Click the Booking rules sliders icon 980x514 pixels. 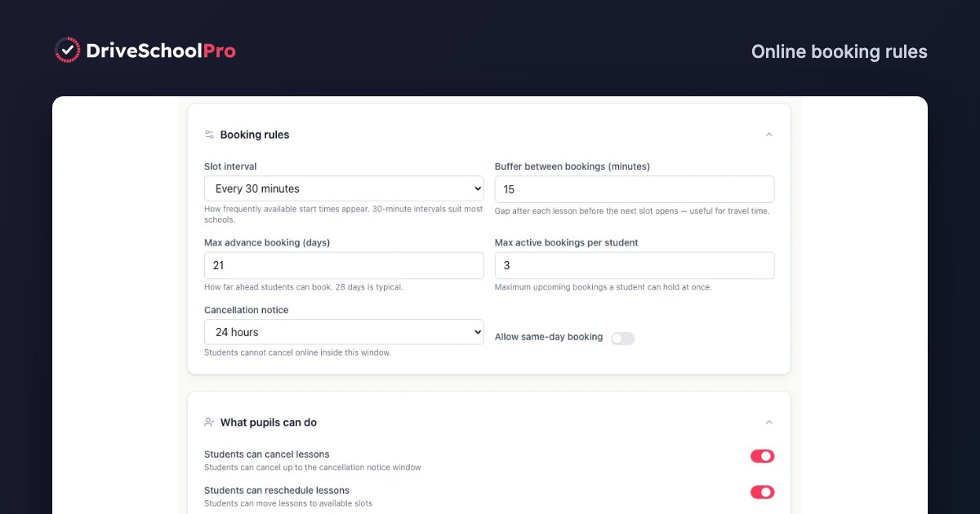[209, 135]
